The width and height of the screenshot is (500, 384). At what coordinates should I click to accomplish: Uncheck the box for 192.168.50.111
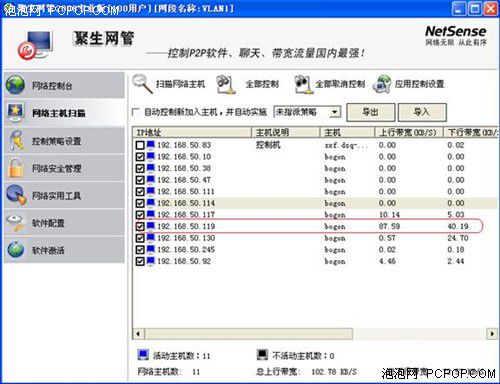[140, 192]
